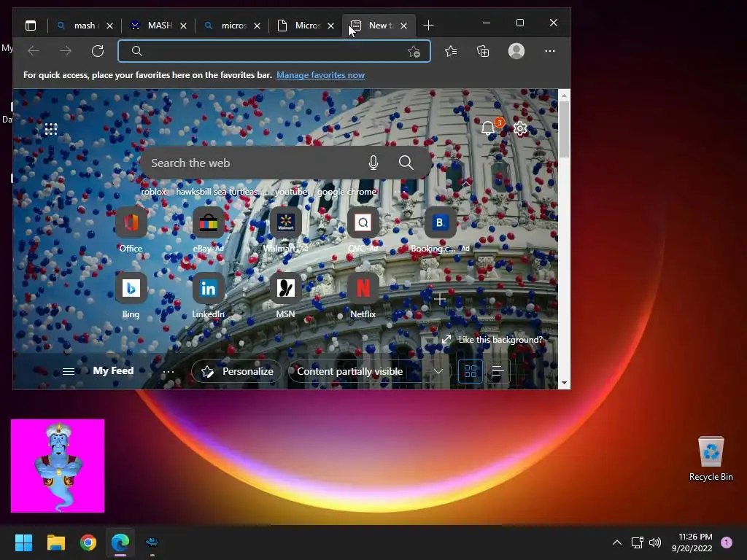Open new tab page settings gear
The width and height of the screenshot is (747, 560).
(520, 128)
